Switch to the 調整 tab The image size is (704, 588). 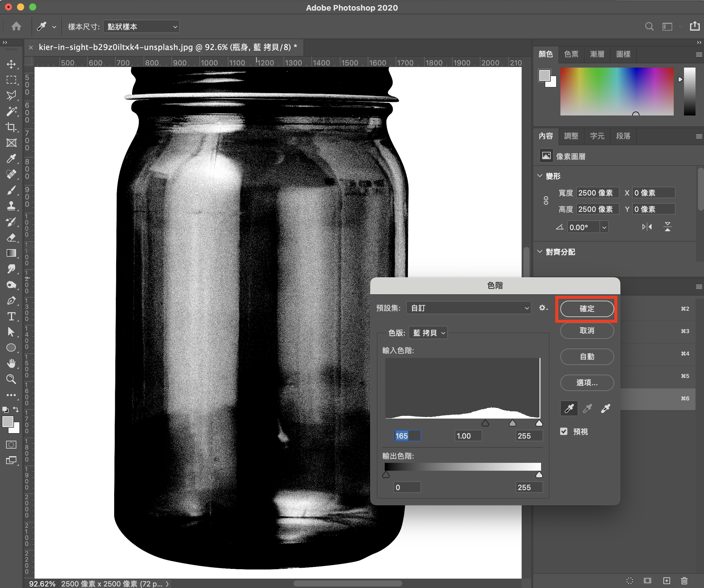571,136
